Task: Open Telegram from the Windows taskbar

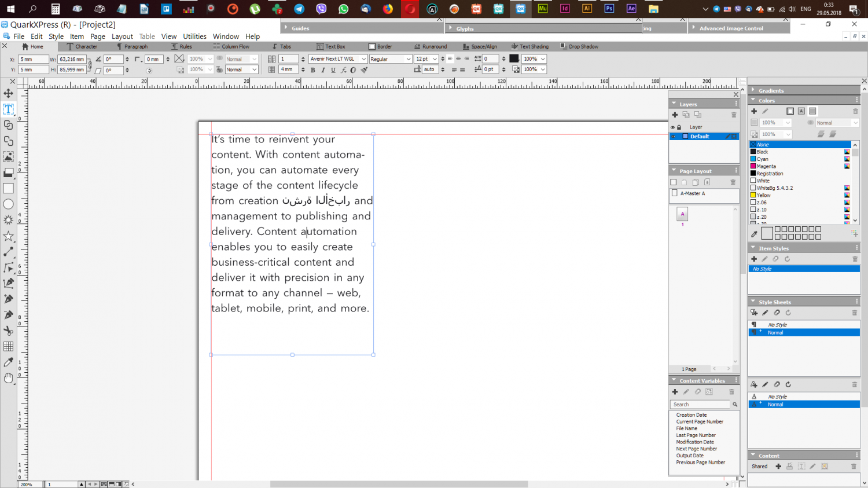Action: click(299, 9)
